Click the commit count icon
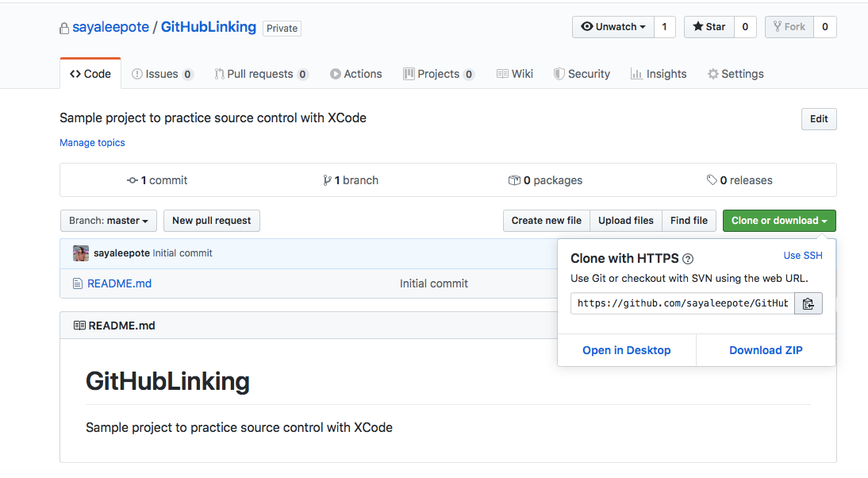The height and width of the screenshot is (478, 868). click(x=133, y=180)
